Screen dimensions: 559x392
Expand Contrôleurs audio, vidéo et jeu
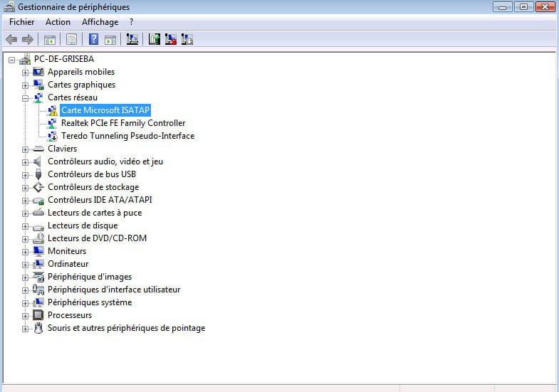pos(25,162)
